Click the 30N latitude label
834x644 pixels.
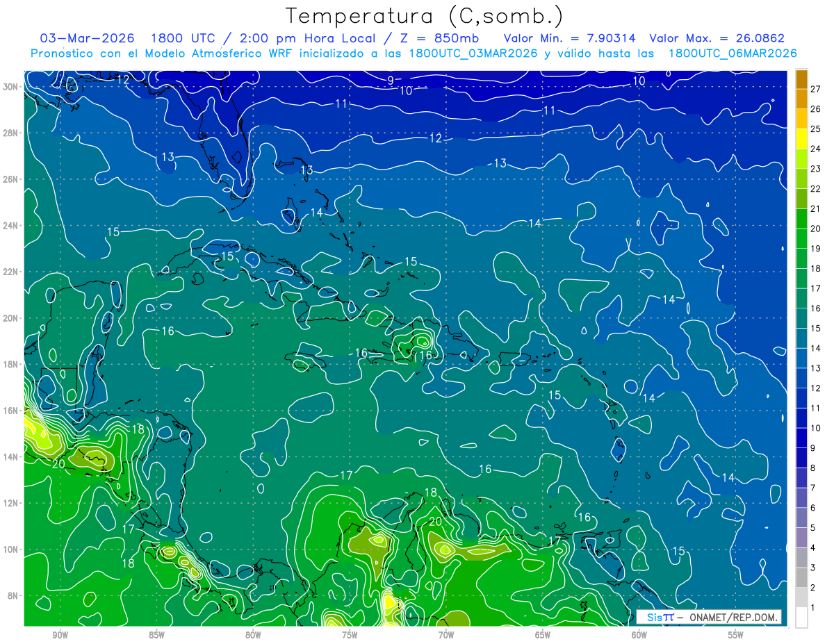pyautogui.click(x=12, y=87)
